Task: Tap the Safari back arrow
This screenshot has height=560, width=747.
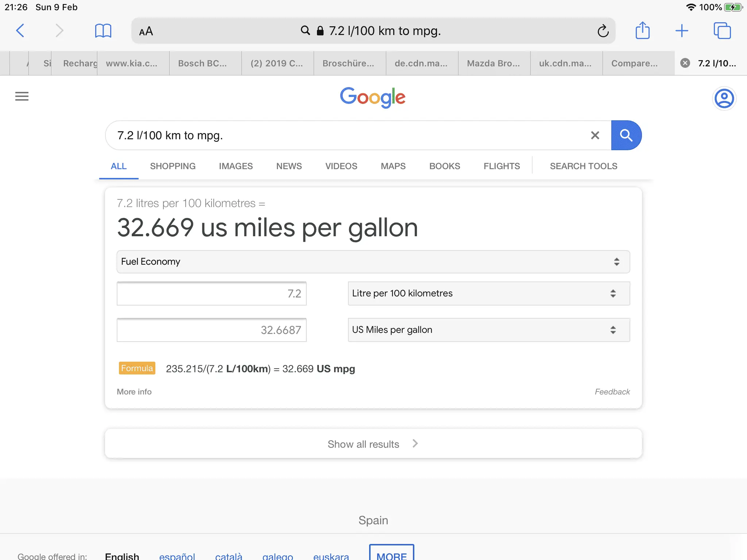Action: (x=20, y=31)
